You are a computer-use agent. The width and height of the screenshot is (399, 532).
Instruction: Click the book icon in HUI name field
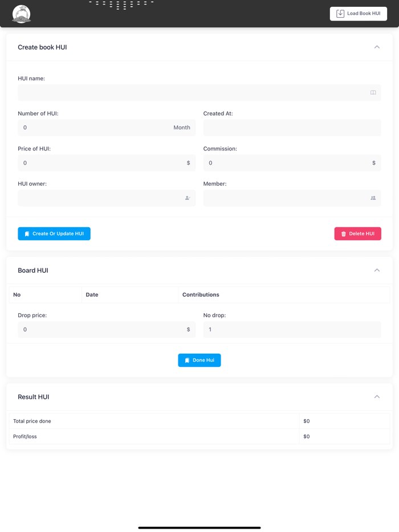click(x=373, y=92)
